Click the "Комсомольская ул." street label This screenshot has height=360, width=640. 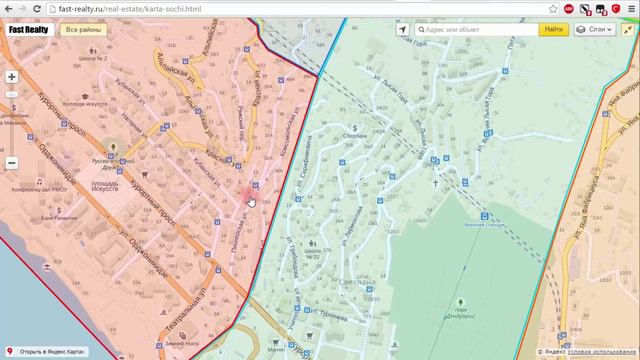point(289,132)
